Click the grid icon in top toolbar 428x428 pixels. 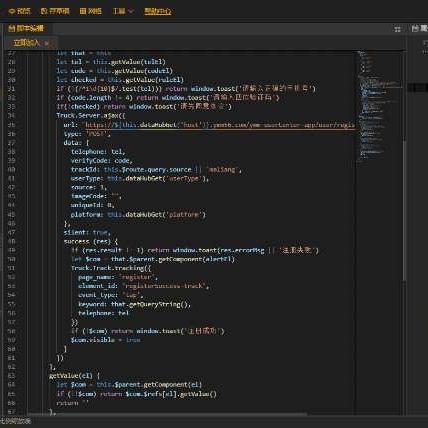tap(83, 11)
